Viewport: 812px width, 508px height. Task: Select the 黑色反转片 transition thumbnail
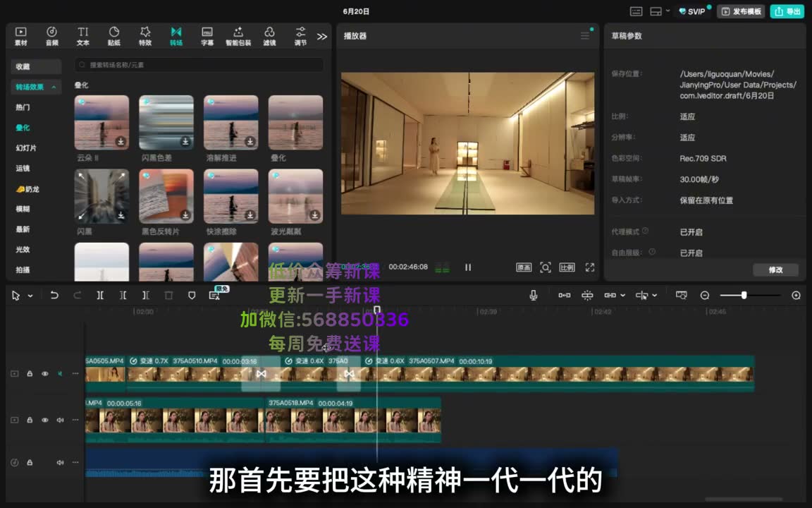click(x=166, y=196)
